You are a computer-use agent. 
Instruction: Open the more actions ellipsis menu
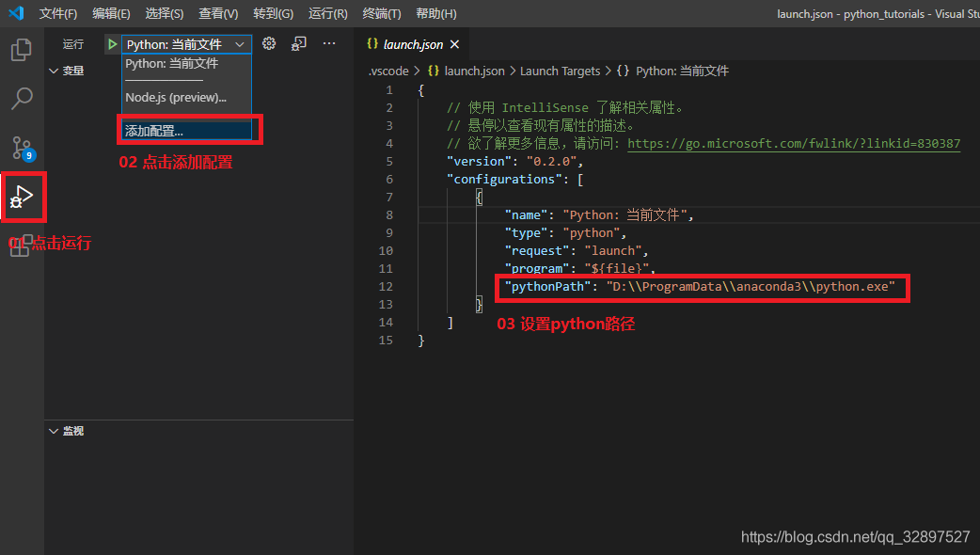(x=329, y=43)
